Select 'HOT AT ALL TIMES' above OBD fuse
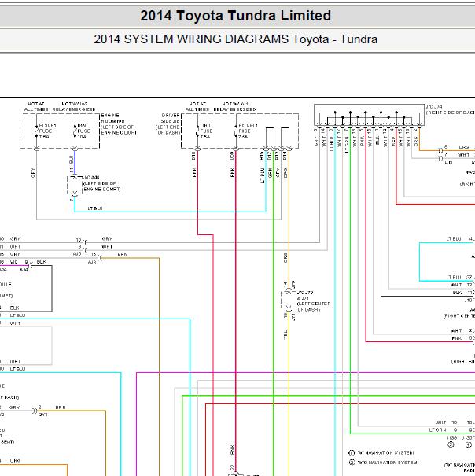Image resolution: width=475 pixels, height=476 pixels. (x=197, y=106)
